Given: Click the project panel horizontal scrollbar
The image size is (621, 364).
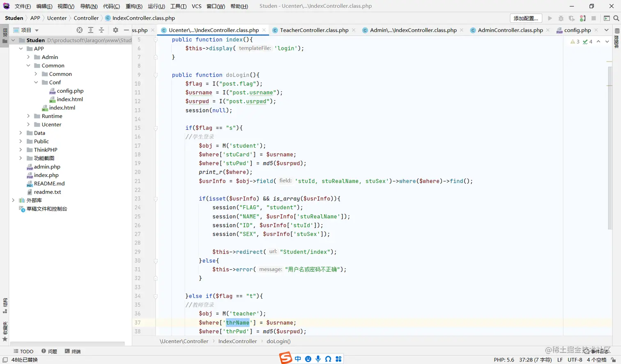Looking at the screenshot, I should tap(67, 343).
